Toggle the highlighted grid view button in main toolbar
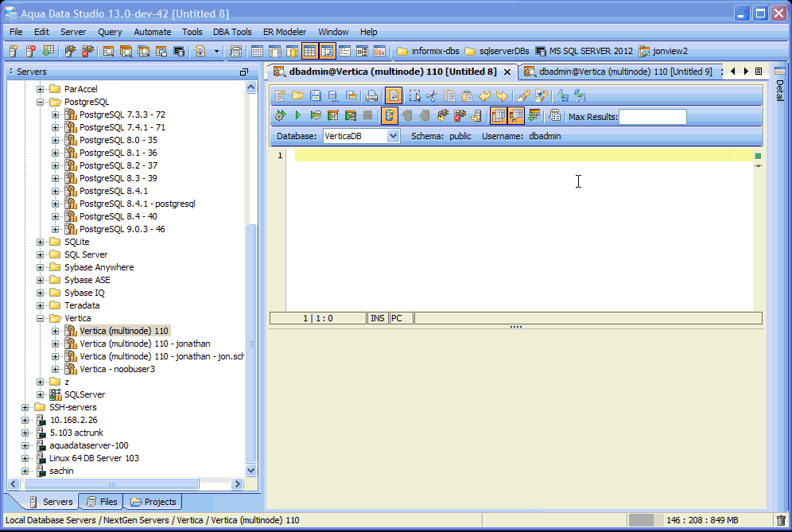Image resolution: width=792 pixels, height=532 pixels. pos(309,51)
